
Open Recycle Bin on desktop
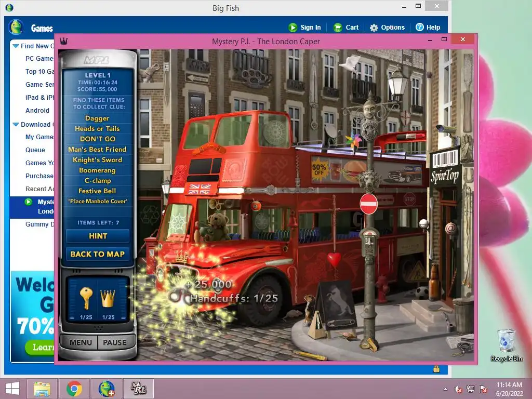[x=506, y=345]
